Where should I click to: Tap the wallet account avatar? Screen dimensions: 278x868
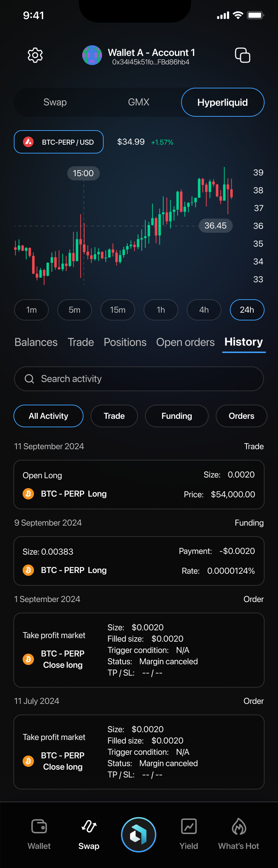[92, 55]
